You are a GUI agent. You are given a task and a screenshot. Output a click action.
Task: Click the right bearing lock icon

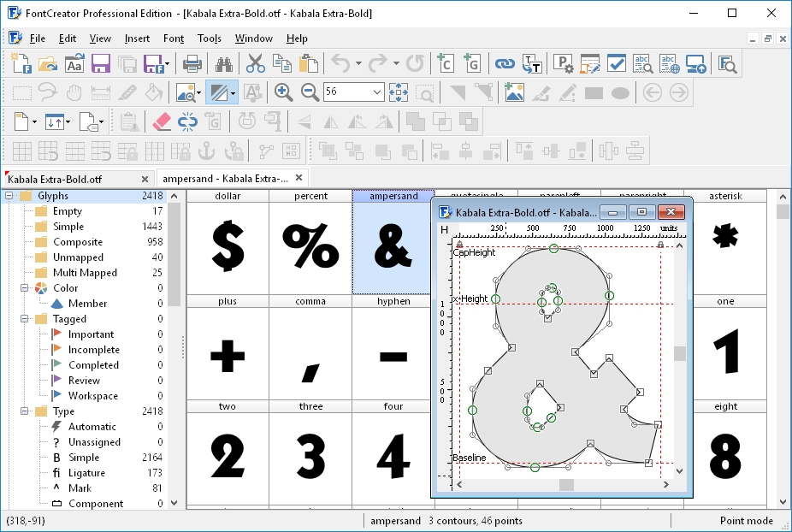click(660, 245)
